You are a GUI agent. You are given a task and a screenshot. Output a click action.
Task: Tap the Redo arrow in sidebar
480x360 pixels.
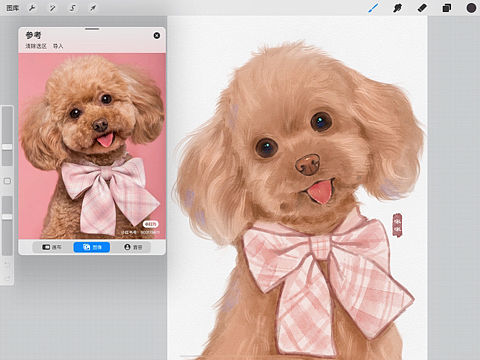[7, 277]
